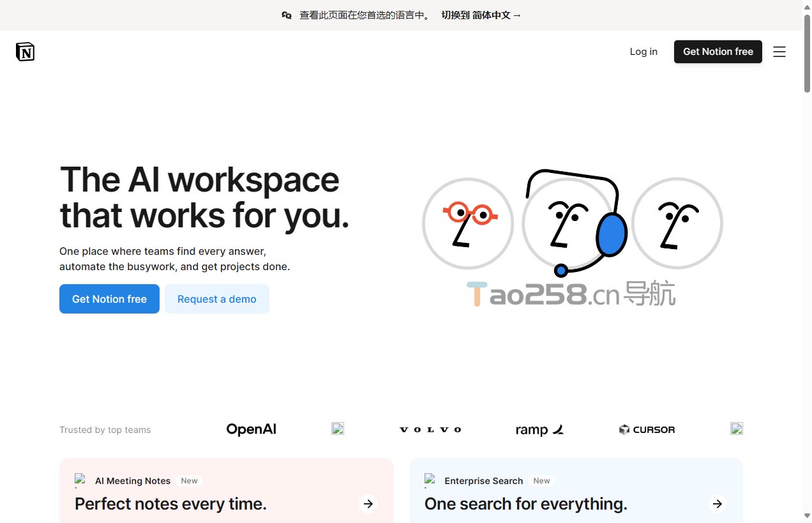Switch to Simplified Chinese language link
812x523 pixels.
click(x=481, y=15)
